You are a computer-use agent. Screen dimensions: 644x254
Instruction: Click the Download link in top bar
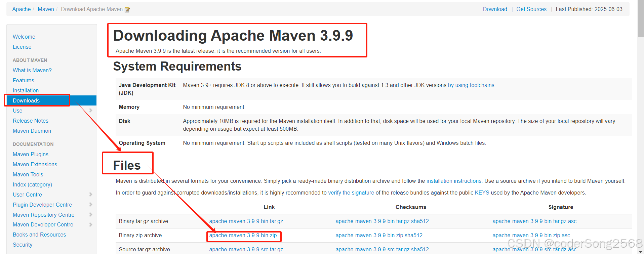495,9
